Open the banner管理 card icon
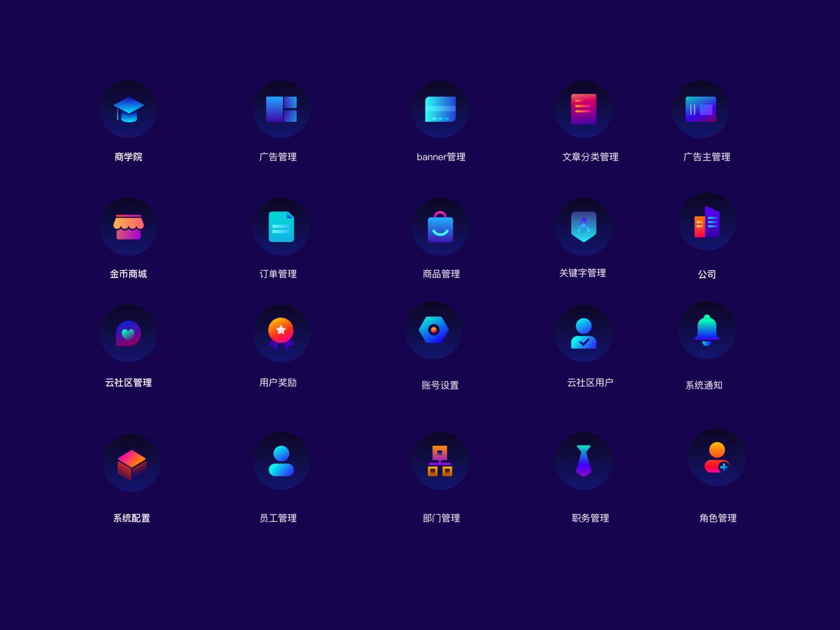The height and width of the screenshot is (630, 840). click(441, 109)
